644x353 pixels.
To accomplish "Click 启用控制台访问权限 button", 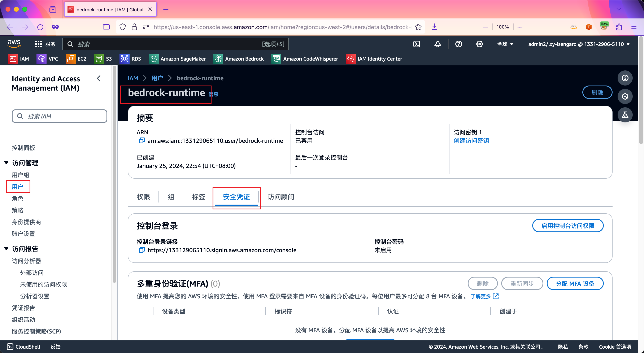I will 568,226.
